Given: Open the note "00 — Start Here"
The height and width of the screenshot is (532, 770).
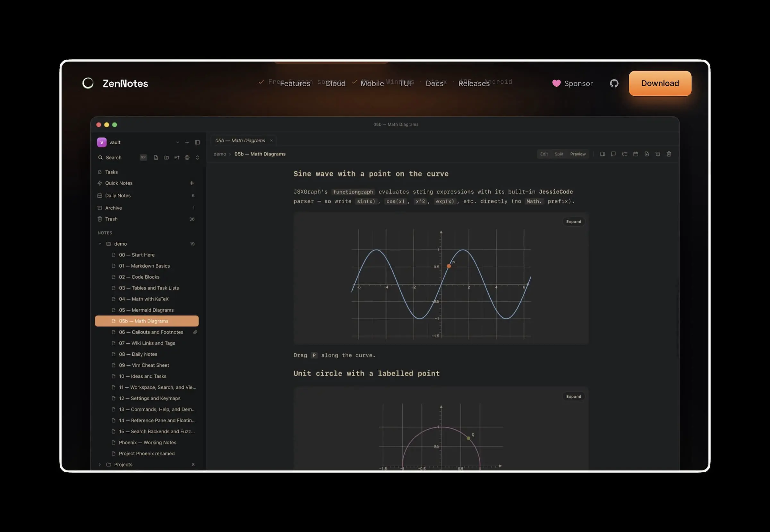Looking at the screenshot, I should (x=147, y=255).
